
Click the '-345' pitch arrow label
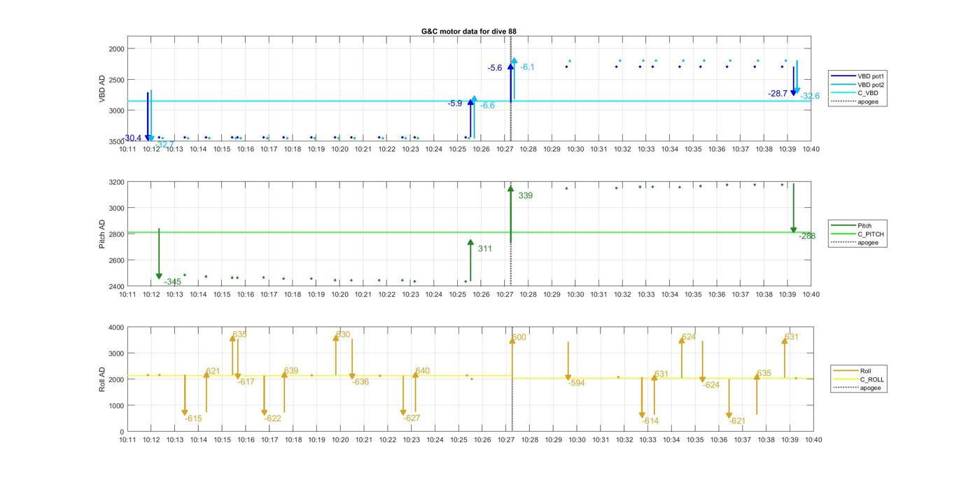173,282
